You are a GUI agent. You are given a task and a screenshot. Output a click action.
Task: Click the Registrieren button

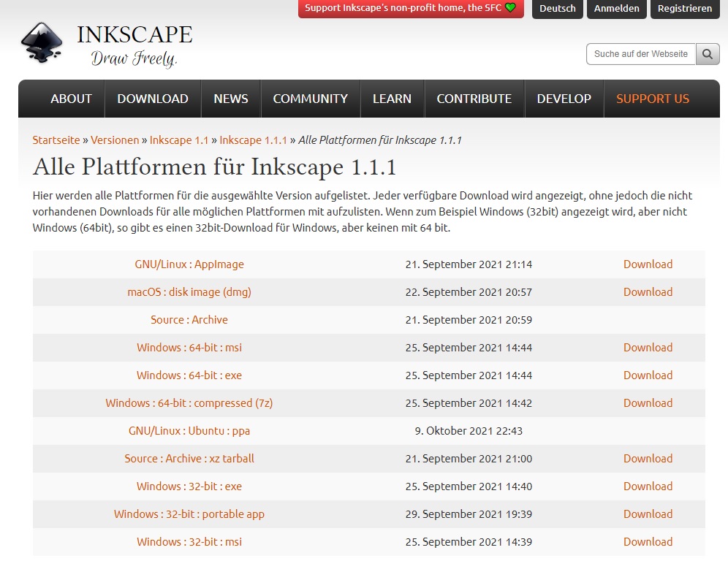tap(685, 8)
